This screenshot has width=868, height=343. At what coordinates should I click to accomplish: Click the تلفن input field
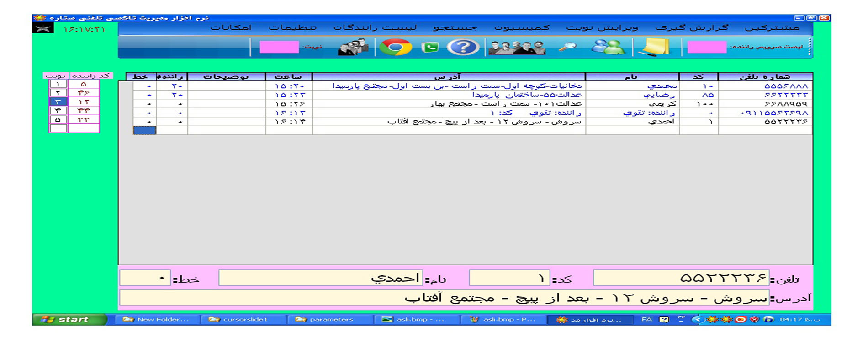681,278
